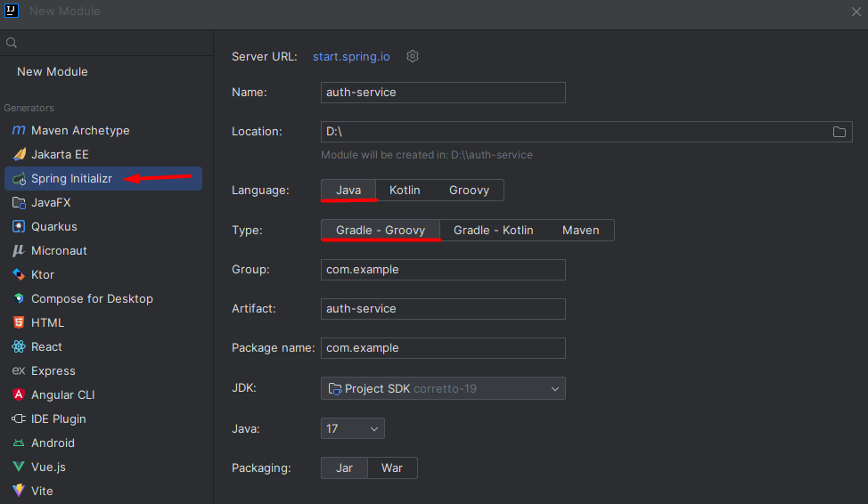Set project type to Maven
Viewport: 868px width, 504px height.
click(x=580, y=231)
